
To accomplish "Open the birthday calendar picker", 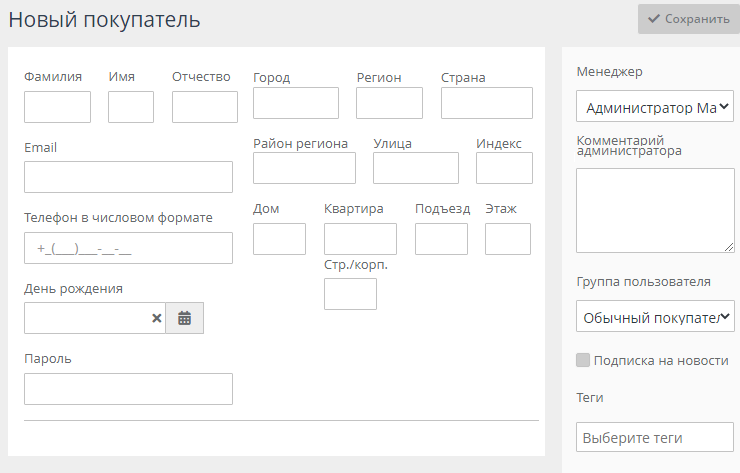I will point(184,318).
